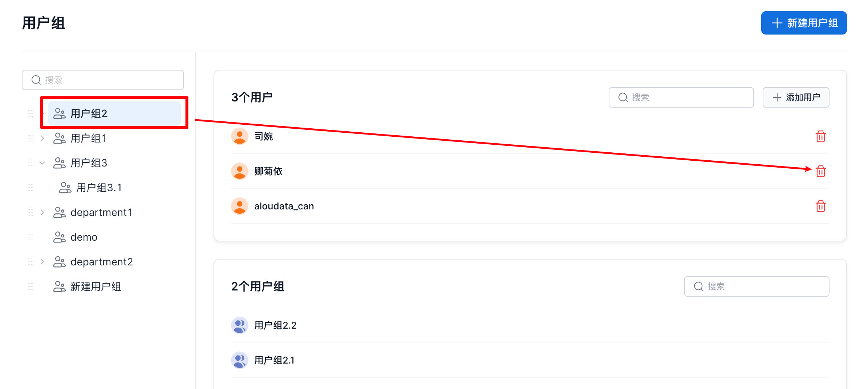Screen dimensions: 868x389
Task: Click the 新建用户组 blue button
Action: pos(804,23)
